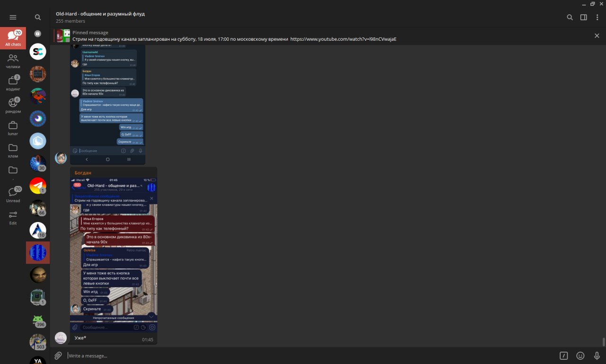Open the emoji picker smiley
Viewport: 606px width, 364px height.
(x=580, y=355)
